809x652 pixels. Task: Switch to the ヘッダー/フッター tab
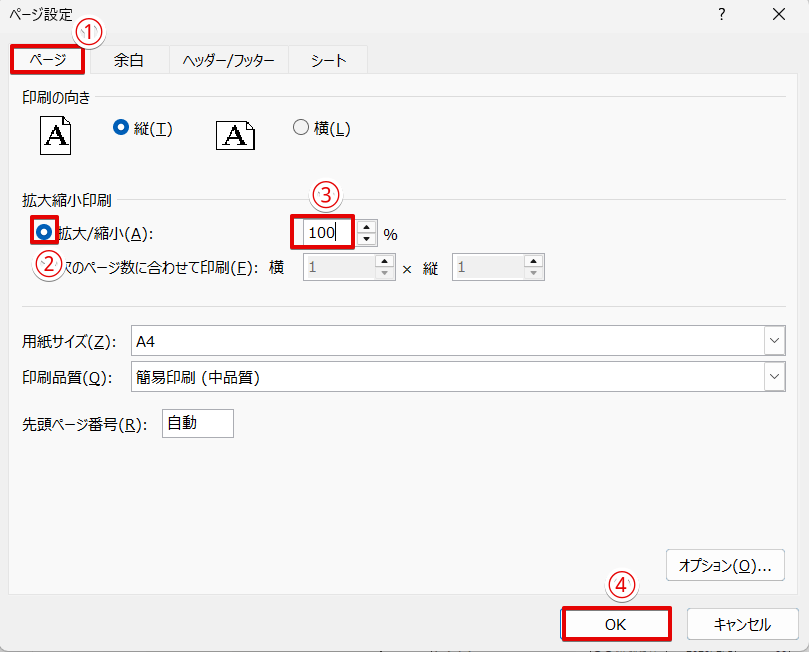230,60
